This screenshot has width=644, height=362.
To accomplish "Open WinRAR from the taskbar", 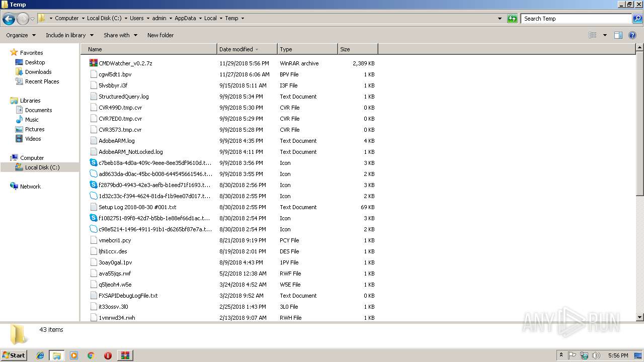I will coord(125,355).
